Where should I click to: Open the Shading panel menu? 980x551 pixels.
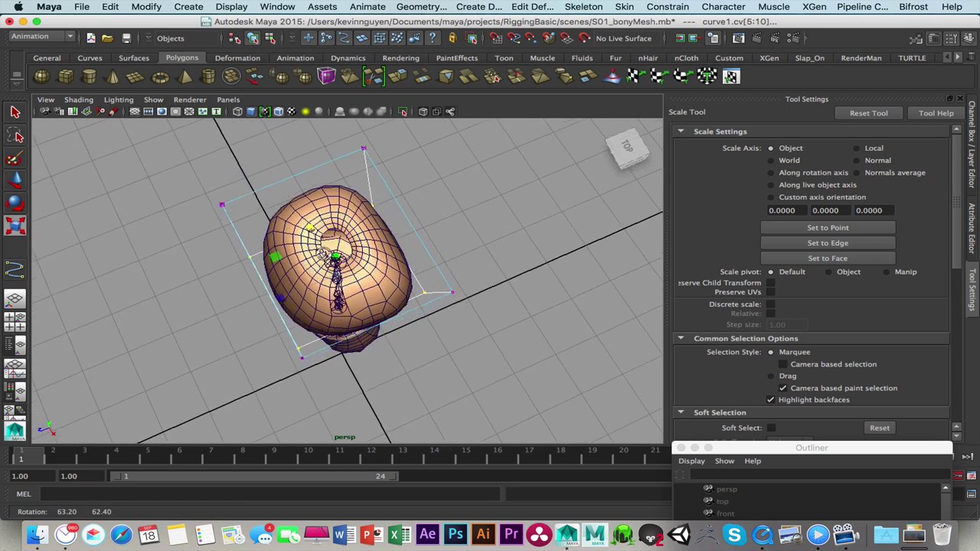pos(78,99)
